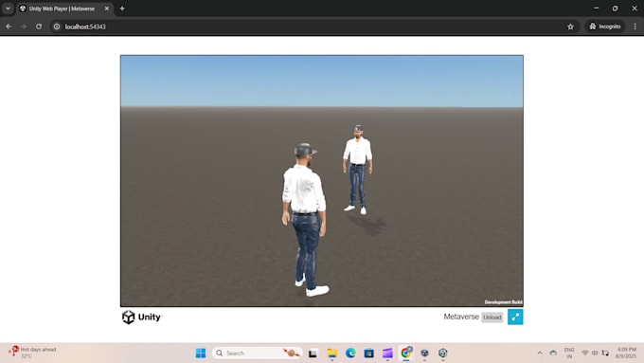Click the Incognito indicator
Image resolution: width=644 pixels, height=363 pixels.
[x=604, y=27]
